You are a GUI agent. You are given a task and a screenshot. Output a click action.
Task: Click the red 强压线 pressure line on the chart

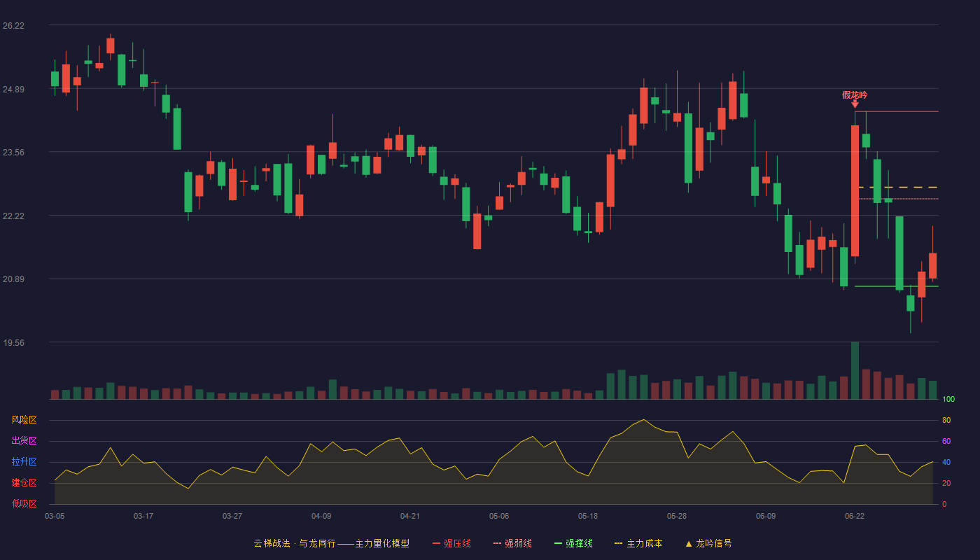tap(897, 111)
